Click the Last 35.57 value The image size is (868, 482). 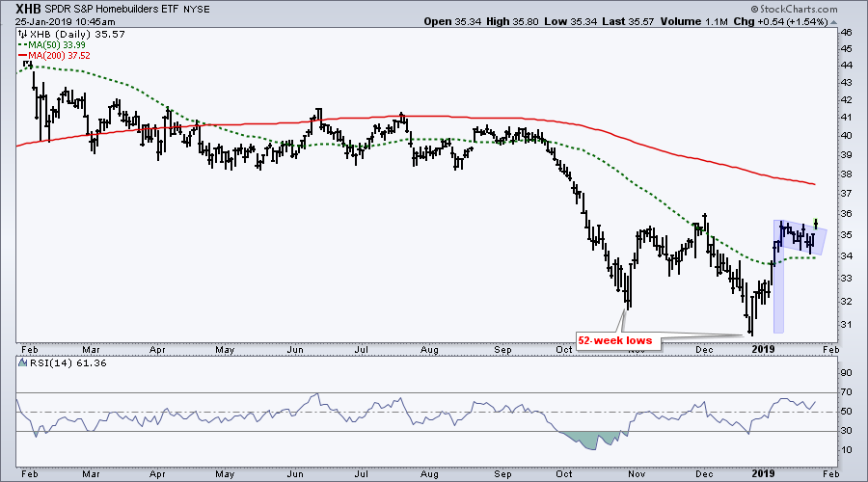click(628, 21)
